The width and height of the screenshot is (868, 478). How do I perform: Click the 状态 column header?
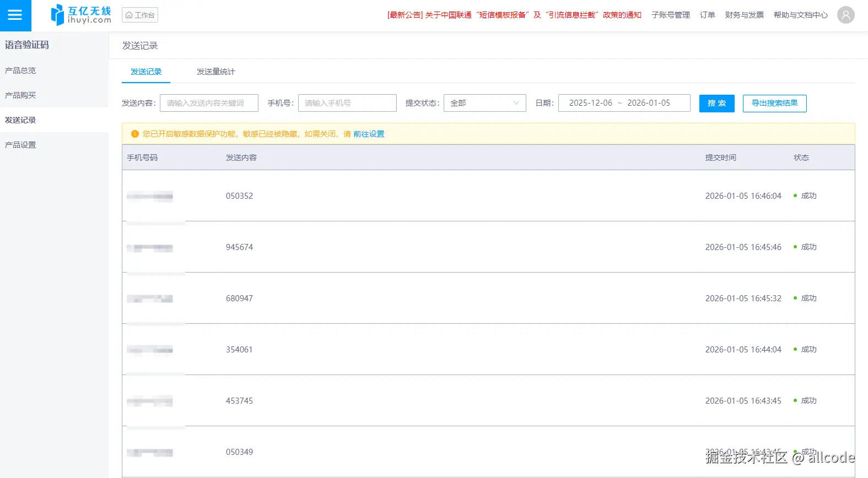801,157
